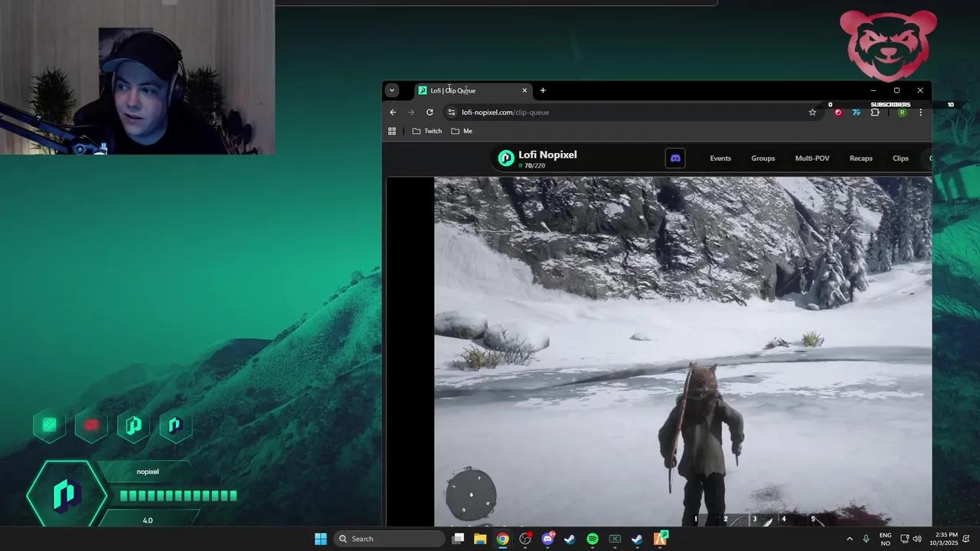The width and height of the screenshot is (980, 551).
Task: Open the Twitch bookmarks folder
Action: (x=427, y=131)
